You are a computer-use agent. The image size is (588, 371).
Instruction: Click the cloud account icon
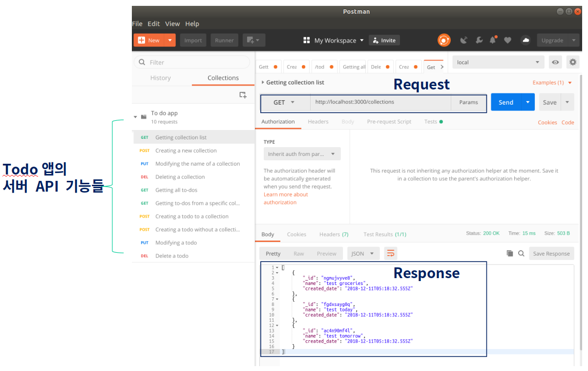click(x=526, y=40)
